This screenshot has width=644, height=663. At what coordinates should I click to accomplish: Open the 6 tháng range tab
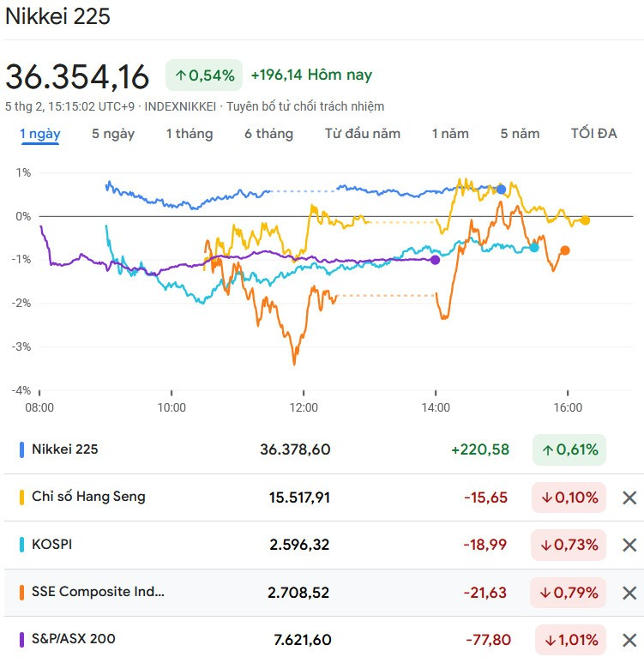268,134
